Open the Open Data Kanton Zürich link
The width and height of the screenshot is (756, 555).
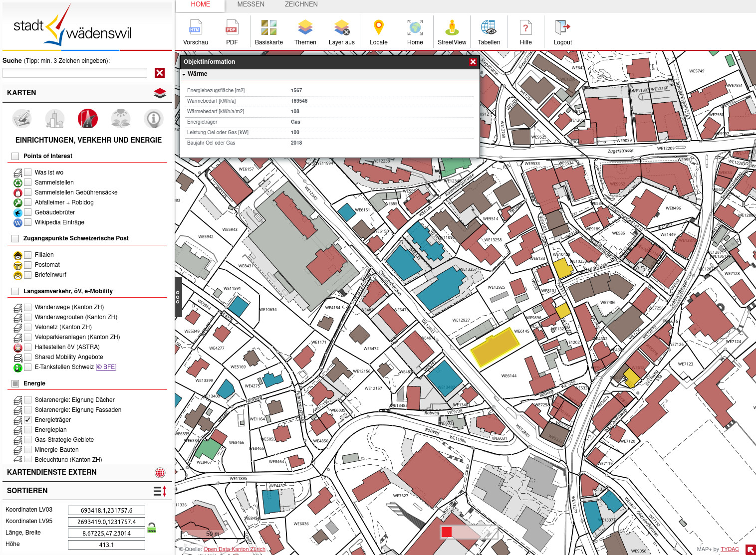coord(235,549)
